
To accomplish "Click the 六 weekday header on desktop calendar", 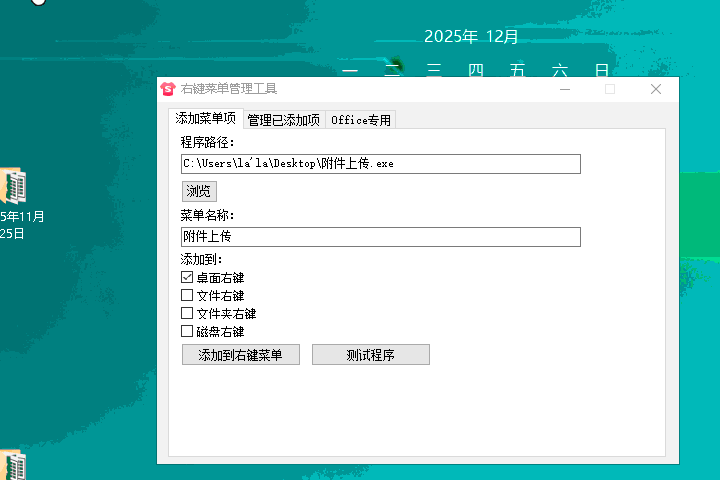I will [560, 70].
